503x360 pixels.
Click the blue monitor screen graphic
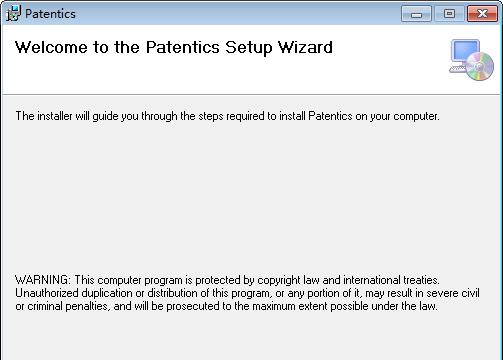coord(465,50)
